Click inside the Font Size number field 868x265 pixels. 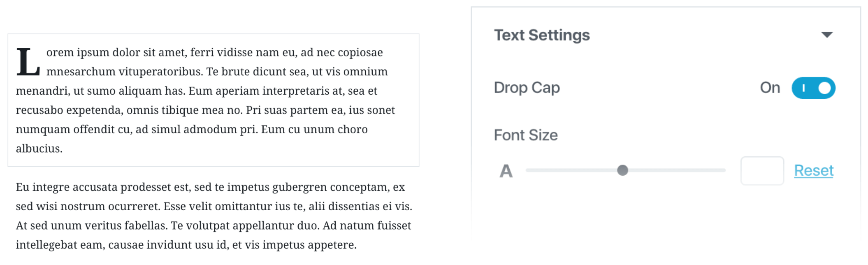[x=762, y=170]
